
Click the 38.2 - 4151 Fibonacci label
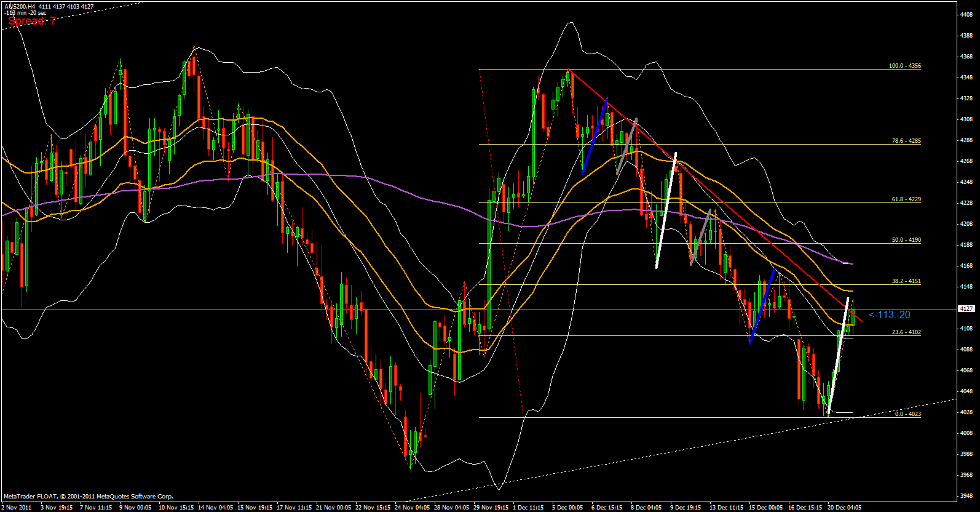[906, 281]
